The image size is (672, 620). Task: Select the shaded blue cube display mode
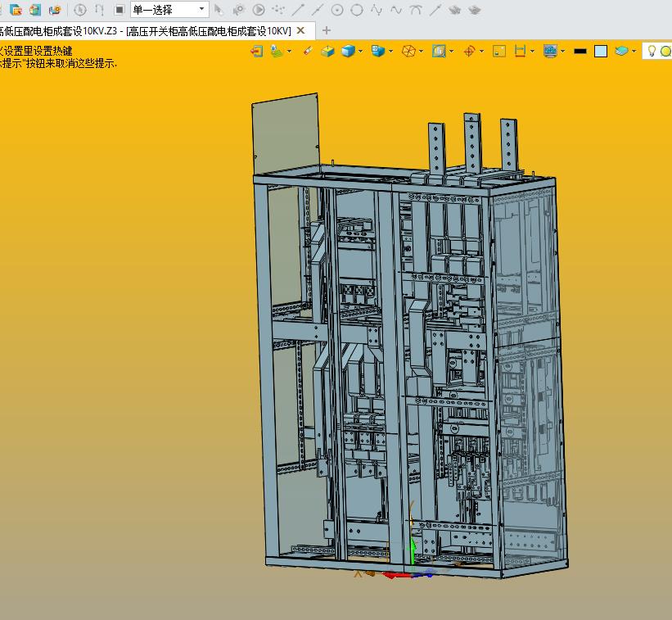click(x=348, y=52)
